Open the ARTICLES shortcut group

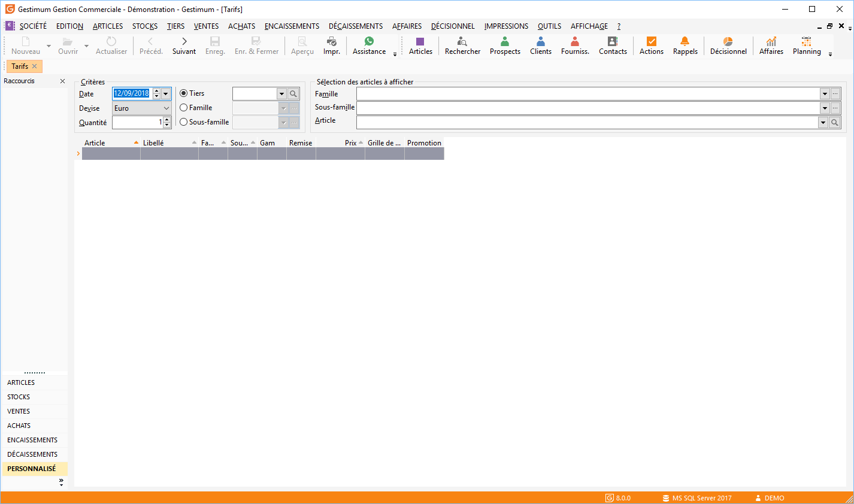(34, 382)
